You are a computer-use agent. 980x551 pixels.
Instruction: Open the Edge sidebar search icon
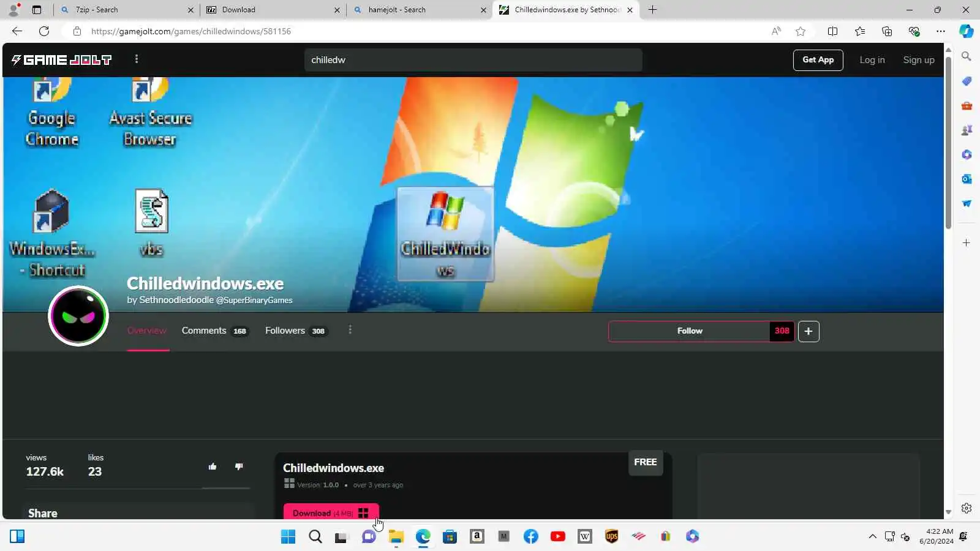(x=967, y=56)
